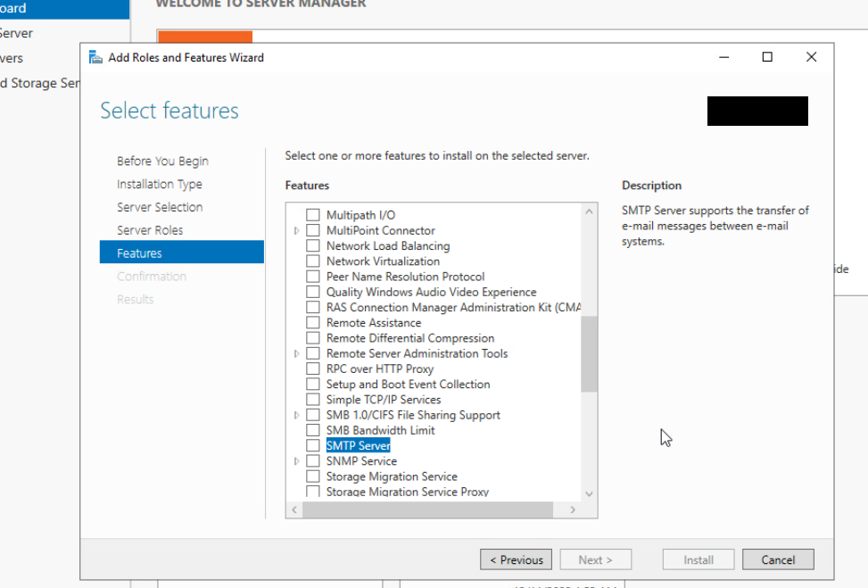This screenshot has height=588, width=868.
Task: Click the Add Roles and Features Wizard title icon
Action: 95,58
